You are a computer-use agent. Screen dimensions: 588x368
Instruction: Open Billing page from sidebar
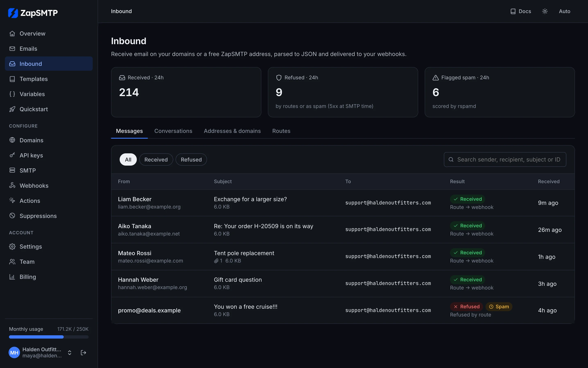point(49,277)
